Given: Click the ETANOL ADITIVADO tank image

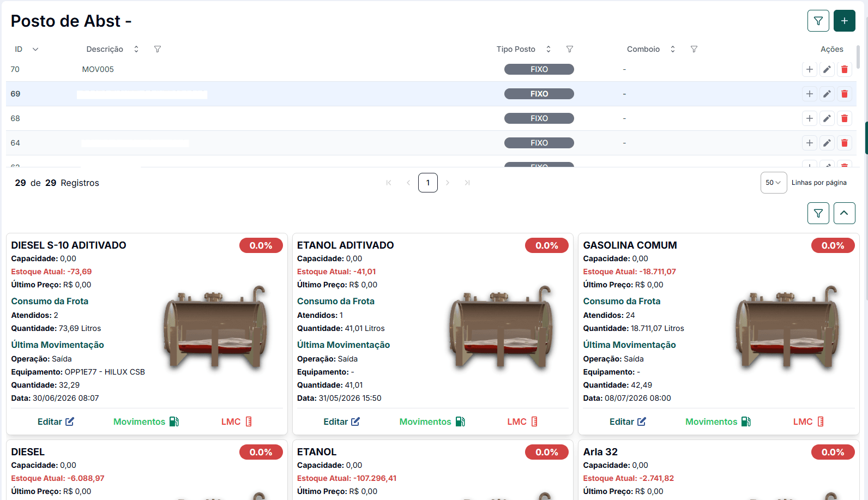Looking at the screenshot, I should point(502,328).
